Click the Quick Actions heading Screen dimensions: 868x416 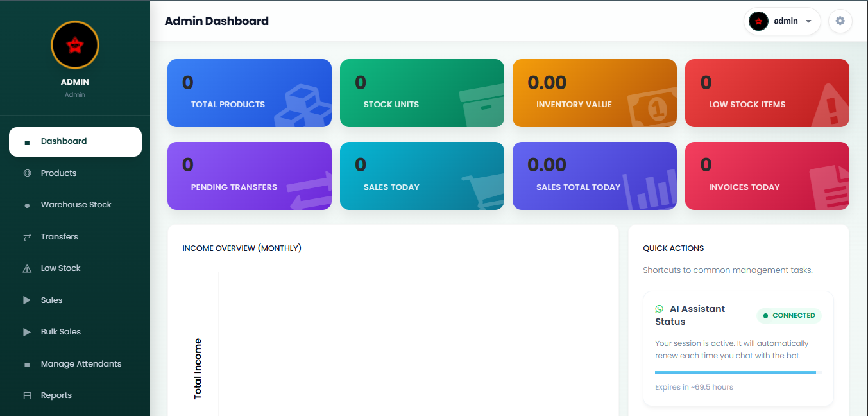pos(674,248)
